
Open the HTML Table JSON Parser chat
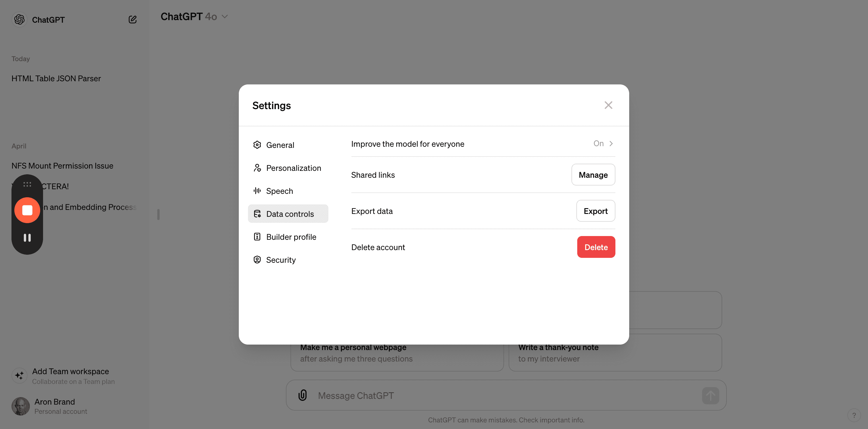(x=56, y=78)
